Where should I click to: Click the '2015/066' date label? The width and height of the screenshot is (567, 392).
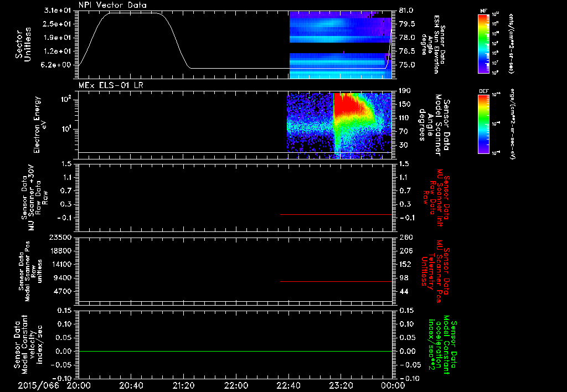(x=38, y=385)
